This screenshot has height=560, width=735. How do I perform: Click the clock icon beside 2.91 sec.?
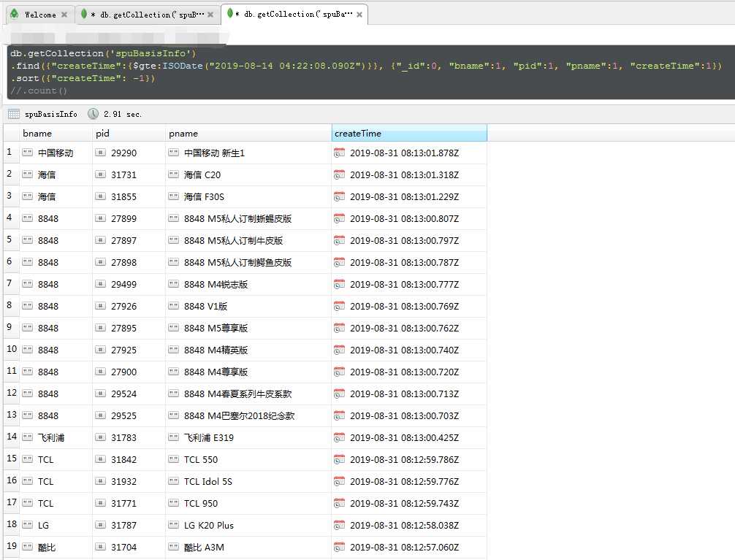tap(94, 114)
